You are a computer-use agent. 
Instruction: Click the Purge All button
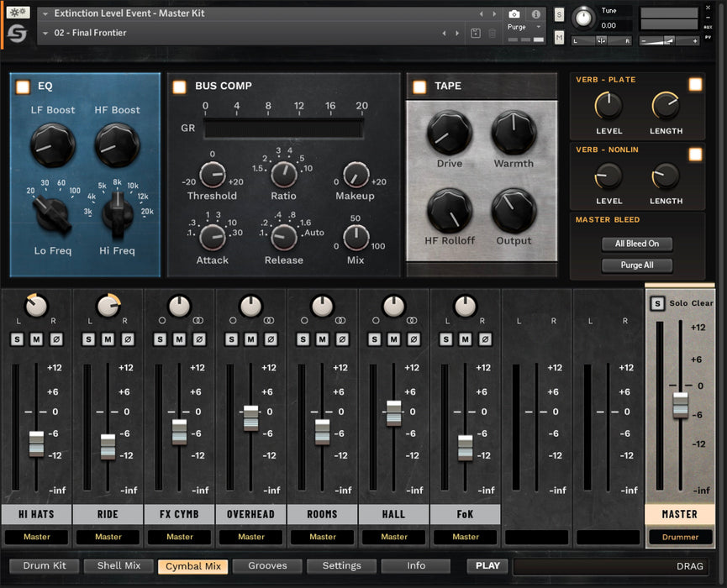[636, 265]
